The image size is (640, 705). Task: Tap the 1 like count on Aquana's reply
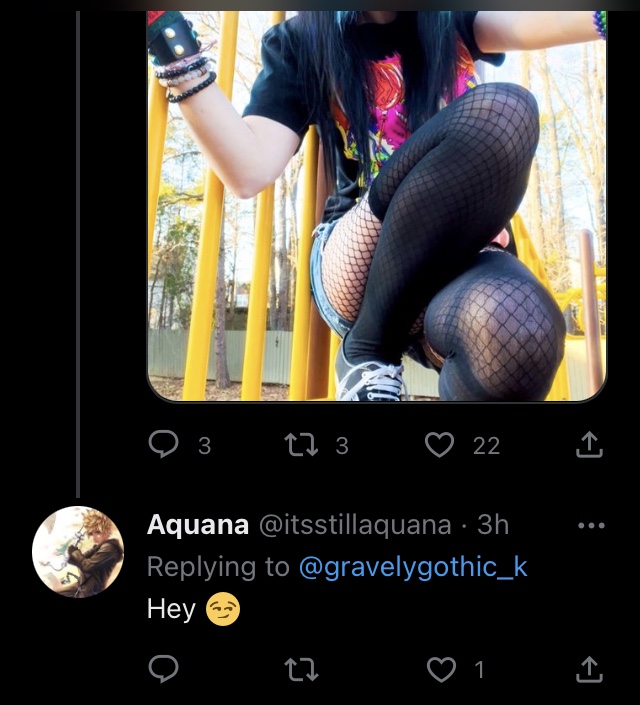coord(480,670)
